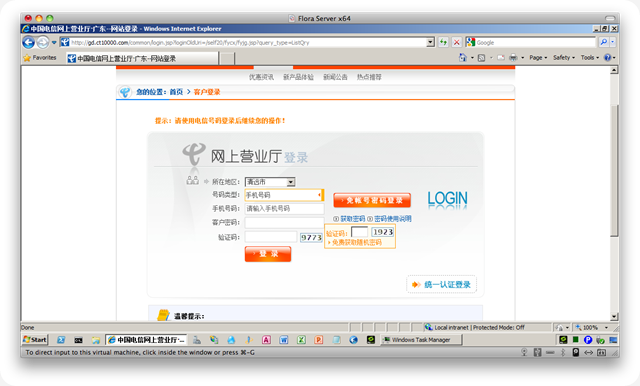Screen dimensions: 640x386
Task: Open a new blank tab
Action: 228,58
